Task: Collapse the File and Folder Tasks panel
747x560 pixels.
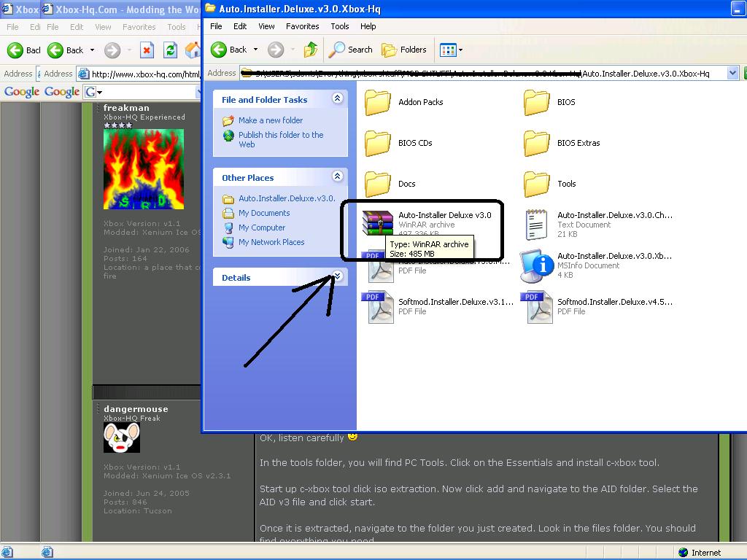Action: [337, 98]
